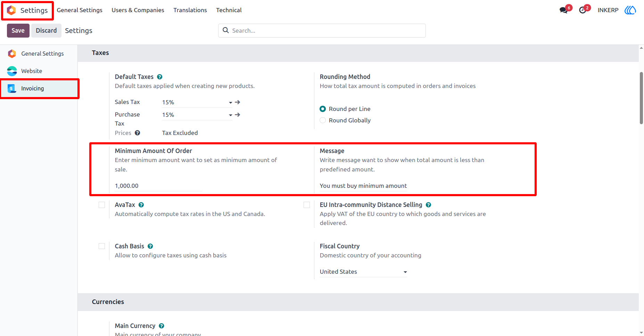This screenshot has width=644, height=336.
Task: Click the INKERP company name
Action: click(608, 10)
